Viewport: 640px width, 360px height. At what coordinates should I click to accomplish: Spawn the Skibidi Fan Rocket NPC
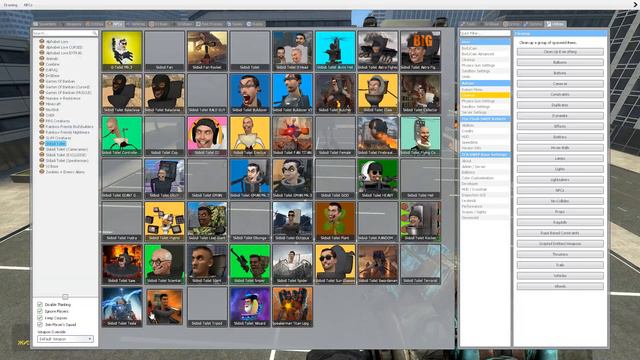[207, 51]
